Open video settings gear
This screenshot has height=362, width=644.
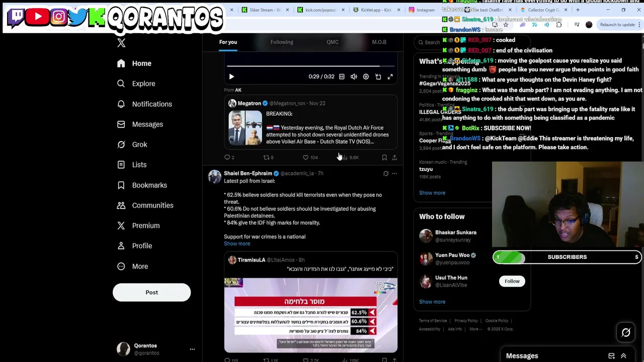coord(366,76)
